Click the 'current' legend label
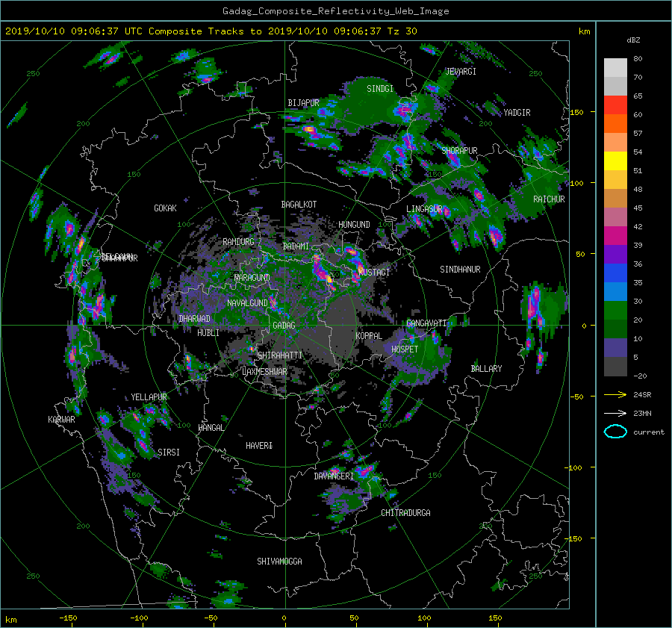Screen dimensions: 672x628 pyautogui.click(x=649, y=432)
